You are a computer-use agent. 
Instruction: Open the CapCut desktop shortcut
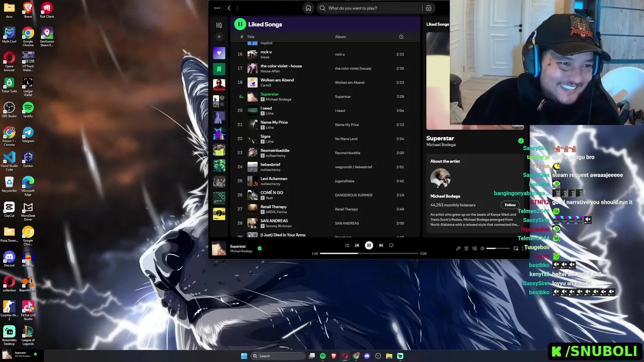click(x=9, y=210)
